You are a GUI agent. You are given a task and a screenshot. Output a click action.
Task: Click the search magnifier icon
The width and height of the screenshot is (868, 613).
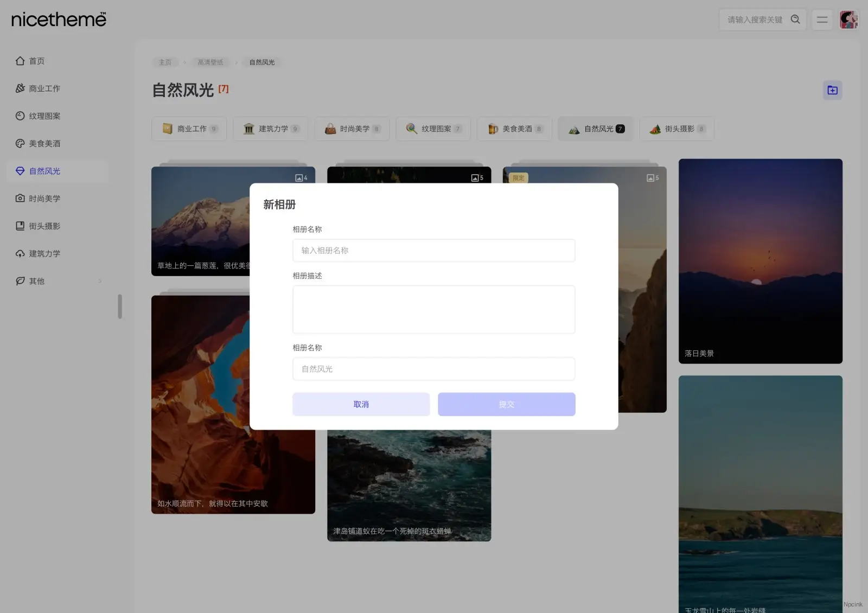point(795,20)
